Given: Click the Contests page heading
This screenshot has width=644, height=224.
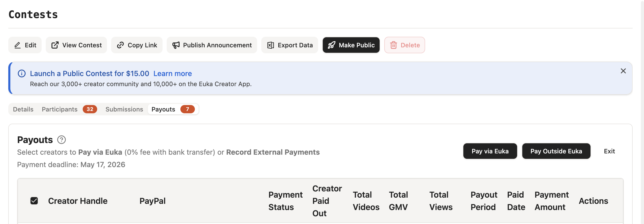Looking at the screenshot, I should pyautogui.click(x=33, y=14).
